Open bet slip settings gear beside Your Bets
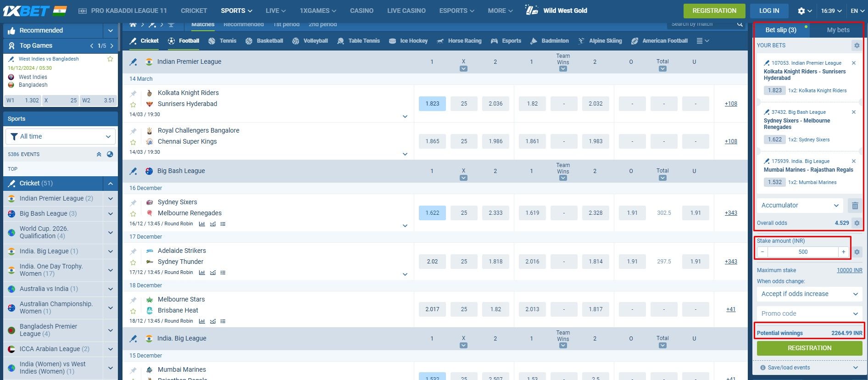This screenshot has height=380, width=868. click(x=856, y=45)
